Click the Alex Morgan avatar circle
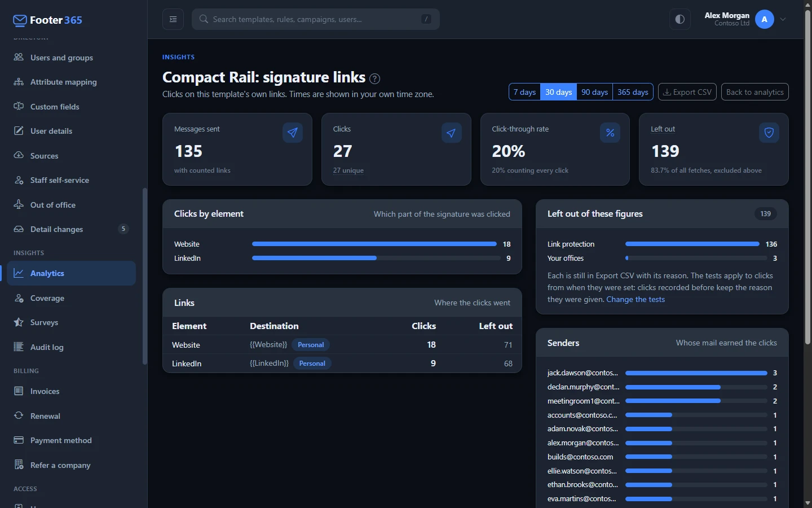Screen dimensions: 812x508 [765, 19]
